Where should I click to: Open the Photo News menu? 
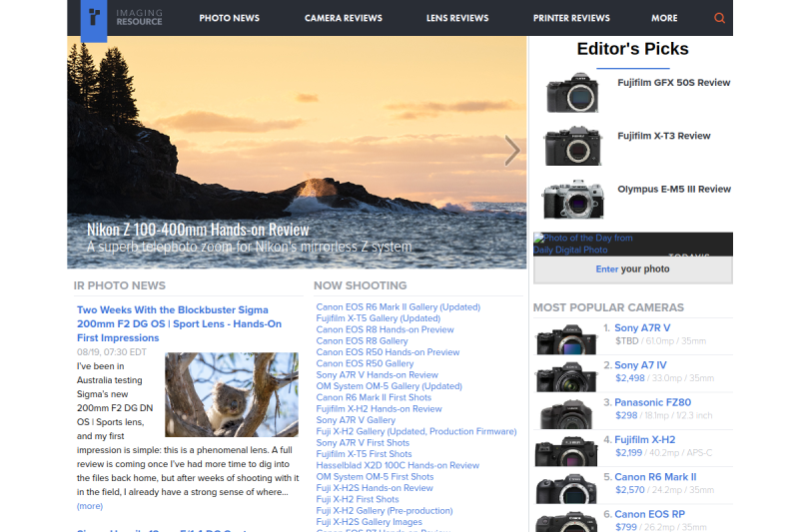coord(230,18)
